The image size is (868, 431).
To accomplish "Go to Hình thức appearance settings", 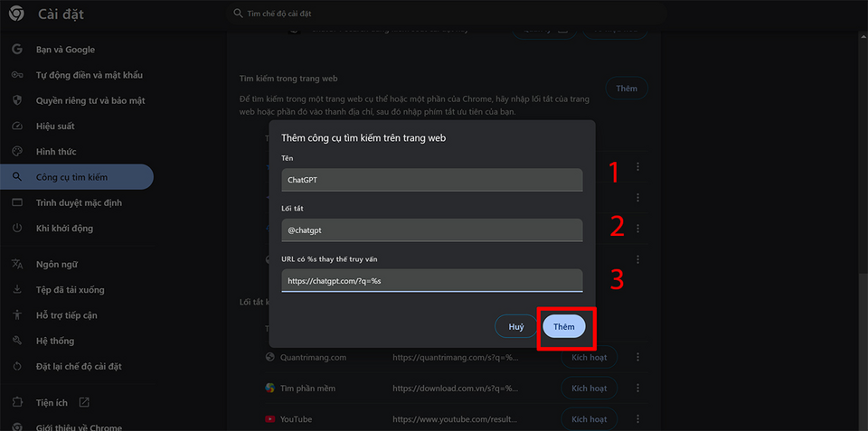I will pos(56,152).
